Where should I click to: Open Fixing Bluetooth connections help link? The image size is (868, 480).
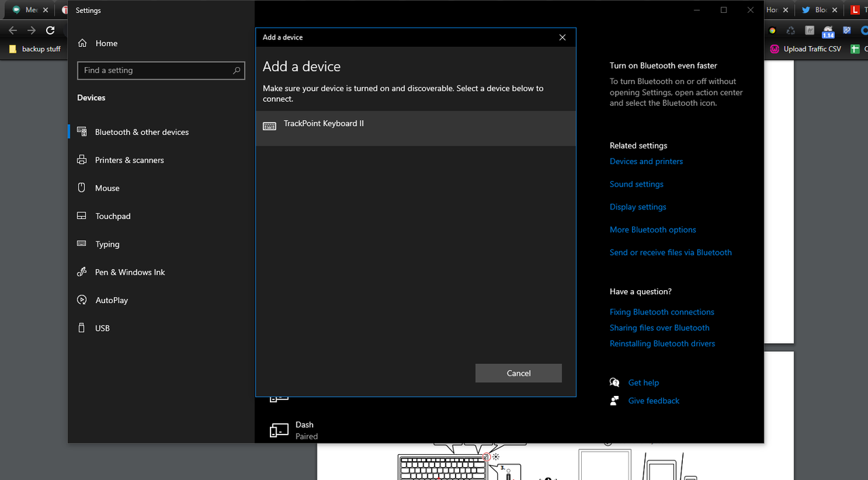(662, 312)
